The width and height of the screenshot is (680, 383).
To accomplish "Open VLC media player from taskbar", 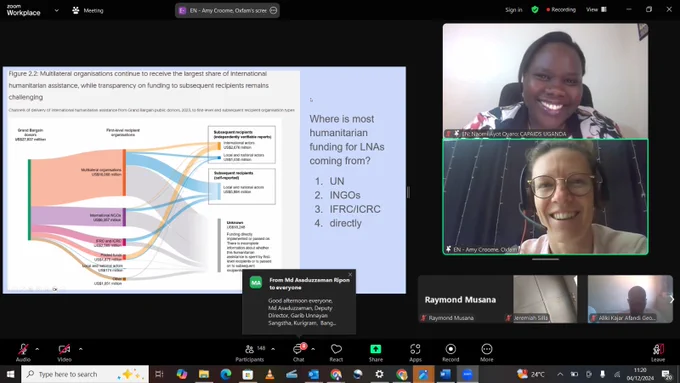I will coord(270,374).
